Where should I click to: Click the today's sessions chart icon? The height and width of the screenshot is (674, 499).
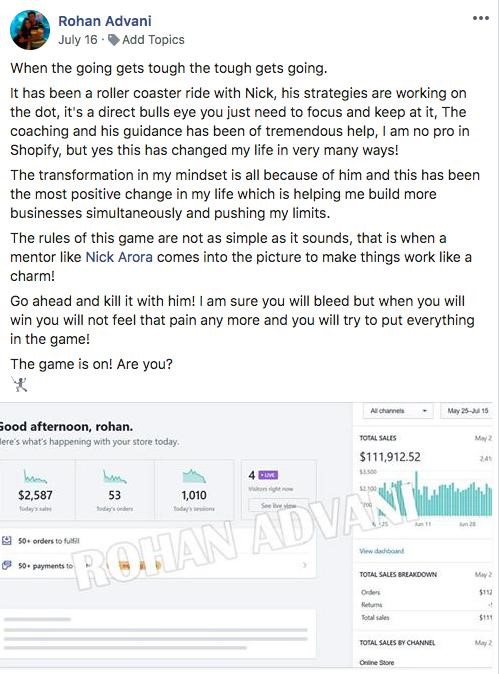(194, 477)
